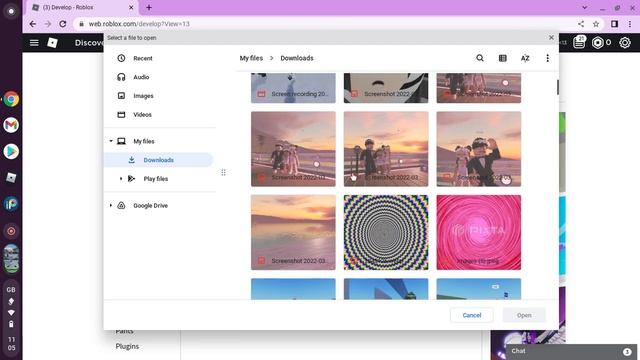The image size is (640, 360).
Task: Open Roblox app from the shelf
Action: pos(11,178)
